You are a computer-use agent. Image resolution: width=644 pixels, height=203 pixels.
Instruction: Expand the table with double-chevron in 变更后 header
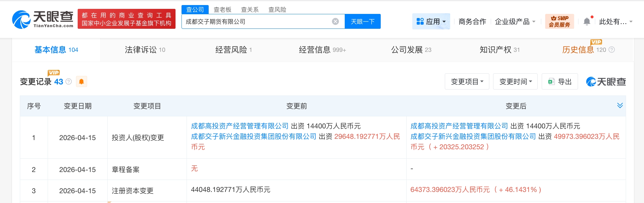[620, 106]
